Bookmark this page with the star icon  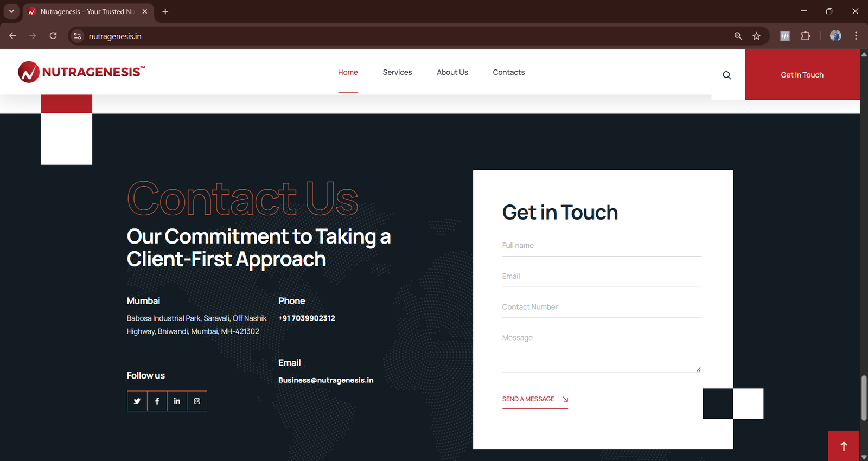756,36
